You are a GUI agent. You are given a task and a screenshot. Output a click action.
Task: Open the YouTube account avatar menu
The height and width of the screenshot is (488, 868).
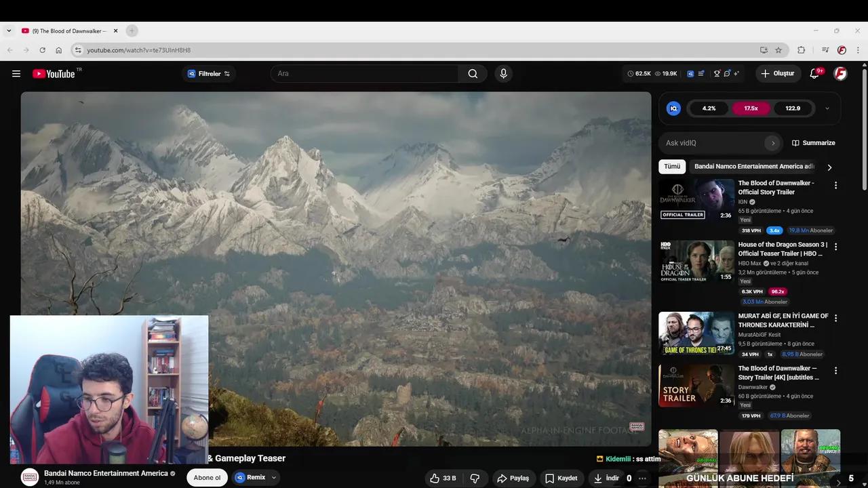[840, 74]
